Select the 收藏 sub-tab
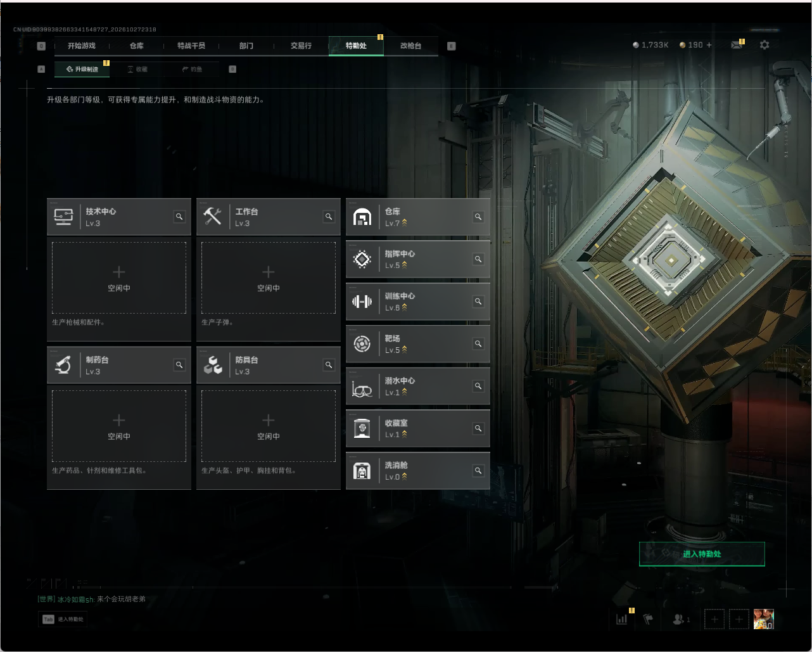The height and width of the screenshot is (652, 812). point(137,69)
